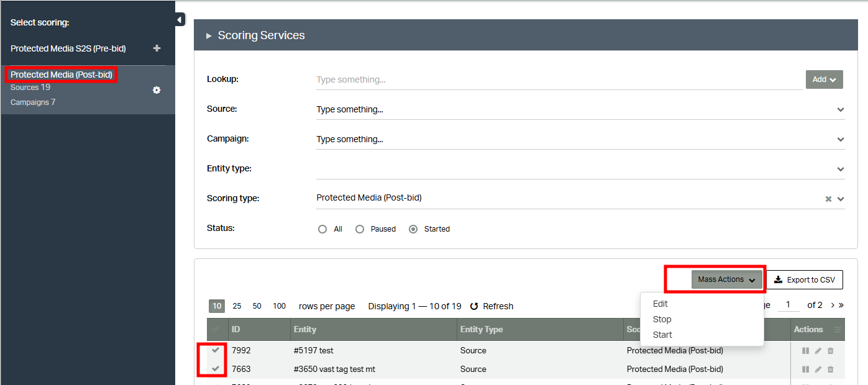Select the All status radio button
The width and height of the screenshot is (868, 385).
coord(322,229)
